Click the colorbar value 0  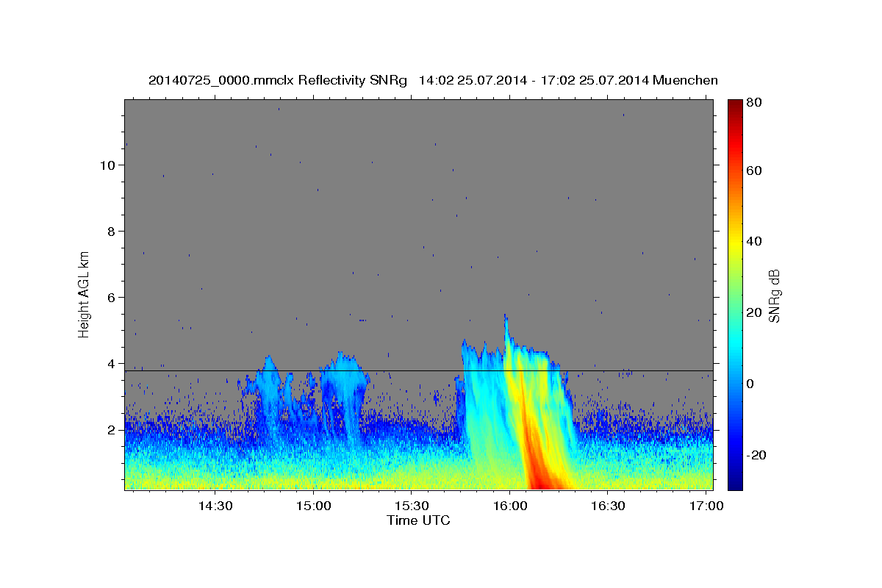click(750, 384)
